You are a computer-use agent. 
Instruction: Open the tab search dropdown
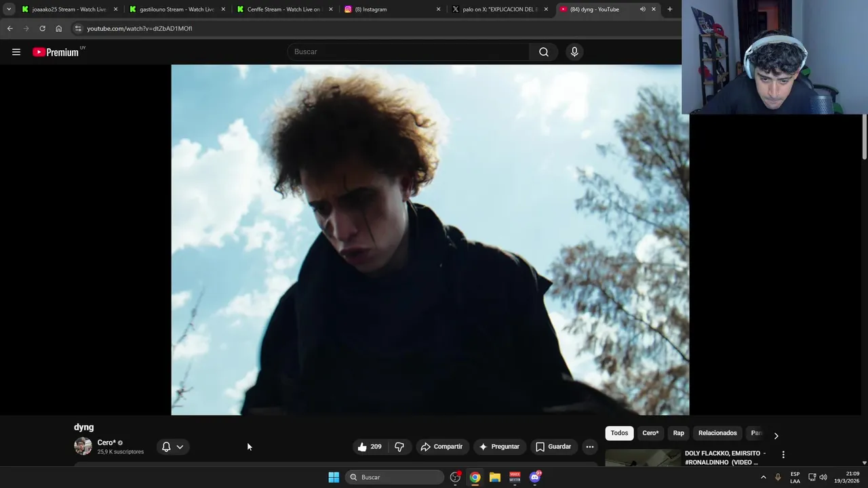point(9,9)
